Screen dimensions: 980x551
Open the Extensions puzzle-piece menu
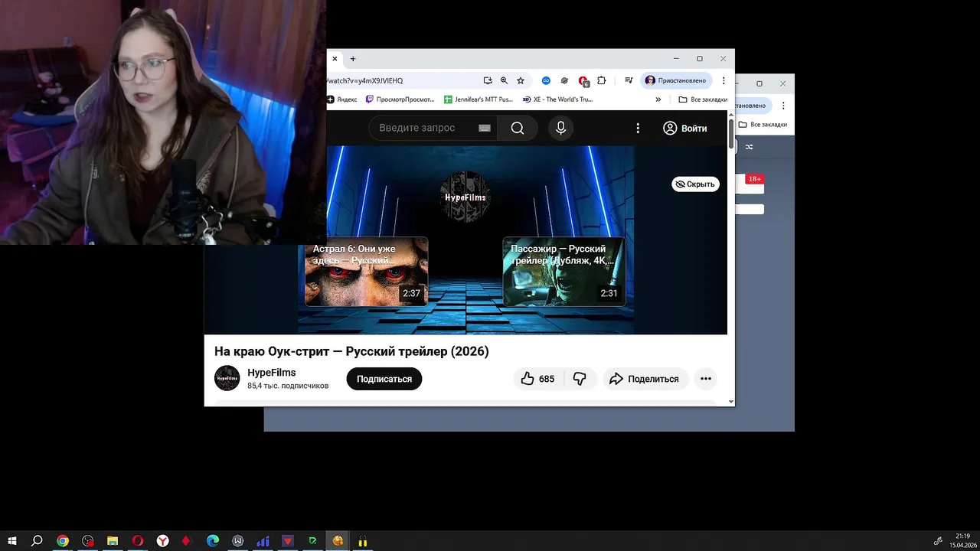602,80
